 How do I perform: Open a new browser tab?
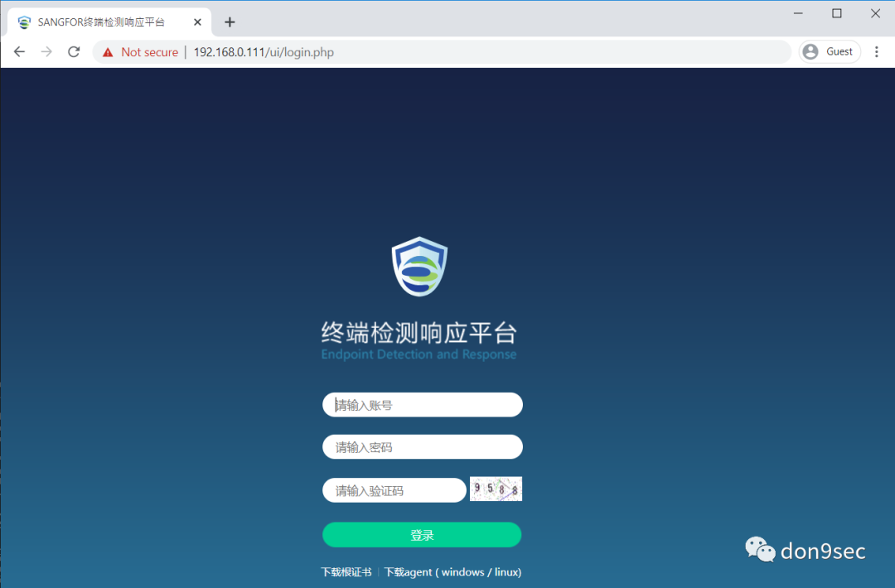(230, 22)
